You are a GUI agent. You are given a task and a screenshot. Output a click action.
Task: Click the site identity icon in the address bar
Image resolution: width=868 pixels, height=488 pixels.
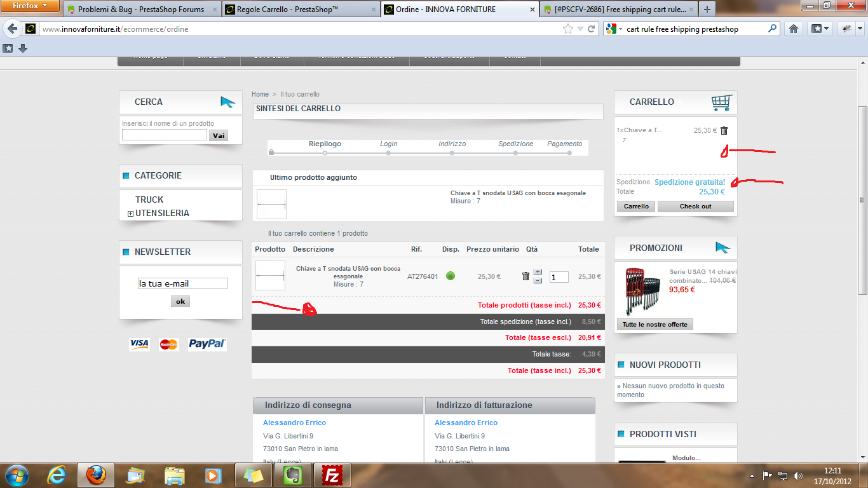(x=31, y=29)
